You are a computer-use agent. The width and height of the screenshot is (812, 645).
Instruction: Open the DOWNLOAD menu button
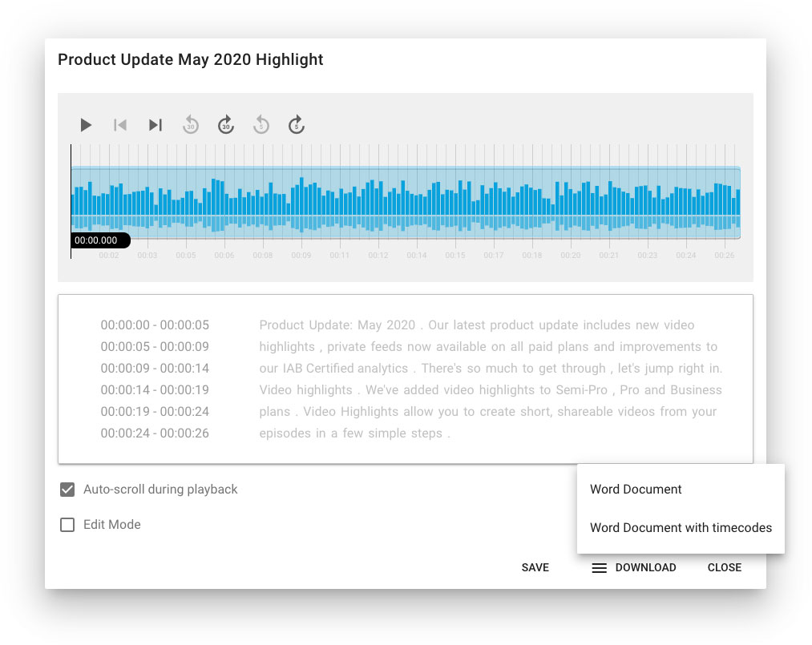pos(645,567)
